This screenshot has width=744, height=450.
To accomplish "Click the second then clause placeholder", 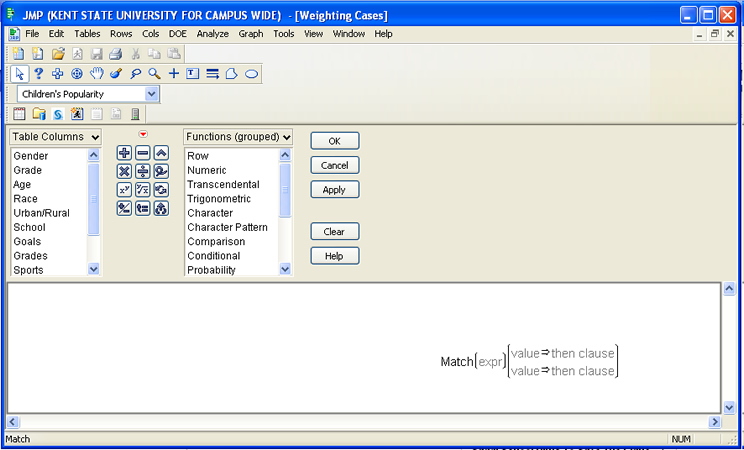I will tap(583, 371).
